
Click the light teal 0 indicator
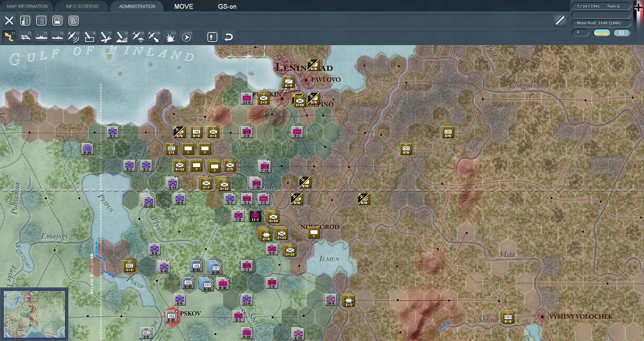(622, 32)
